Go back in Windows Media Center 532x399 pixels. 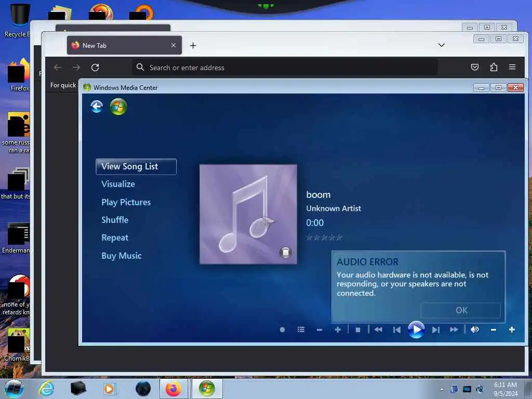coord(97,107)
